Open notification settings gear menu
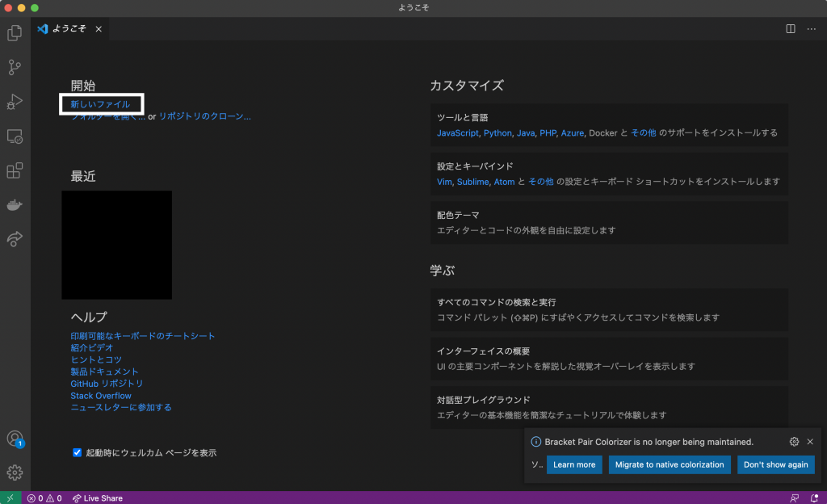Image resolution: width=827 pixels, height=504 pixels. pyautogui.click(x=794, y=442)
